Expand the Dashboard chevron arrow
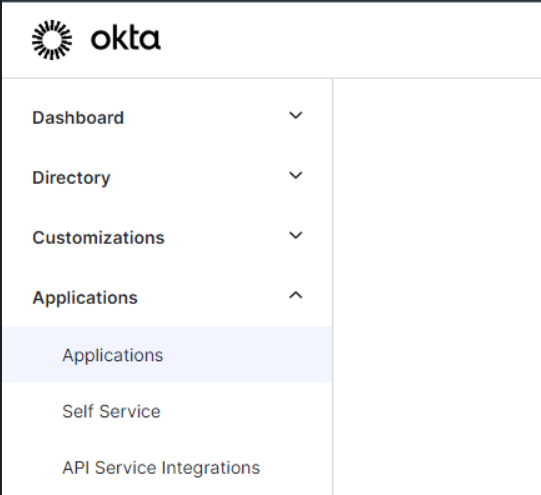 (x=296, y=115)
